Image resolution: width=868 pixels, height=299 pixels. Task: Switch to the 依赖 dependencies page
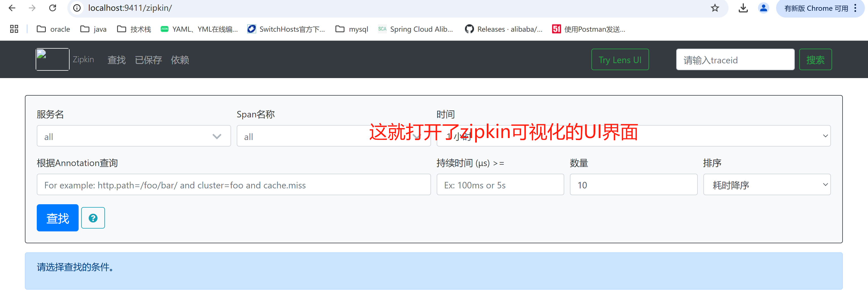tap(180, 60)
